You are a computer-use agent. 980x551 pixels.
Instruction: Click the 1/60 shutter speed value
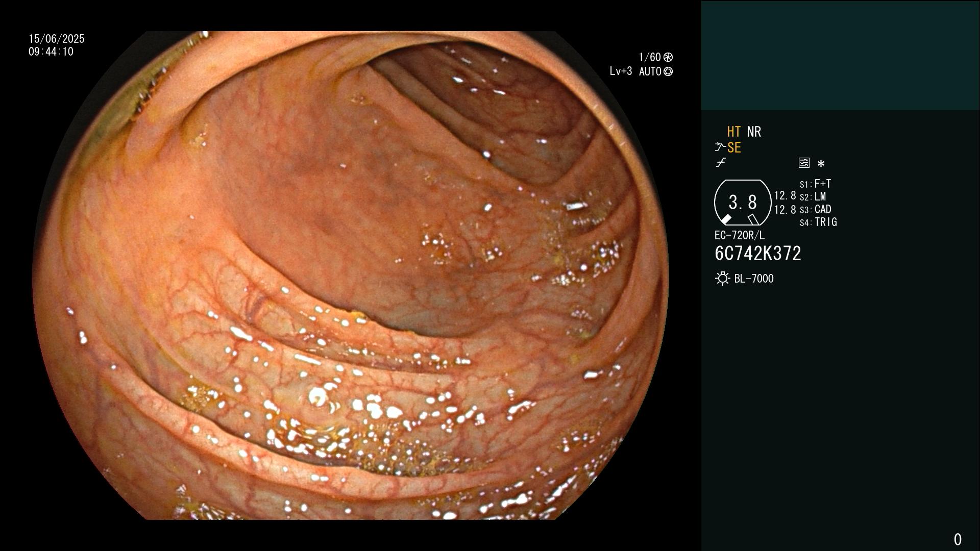point(650,57)
